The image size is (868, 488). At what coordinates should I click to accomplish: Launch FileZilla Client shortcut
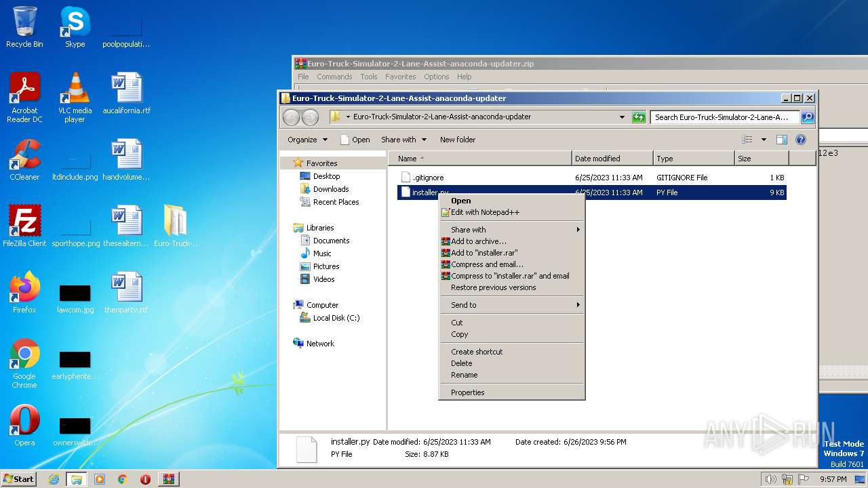tap(24, 226)
